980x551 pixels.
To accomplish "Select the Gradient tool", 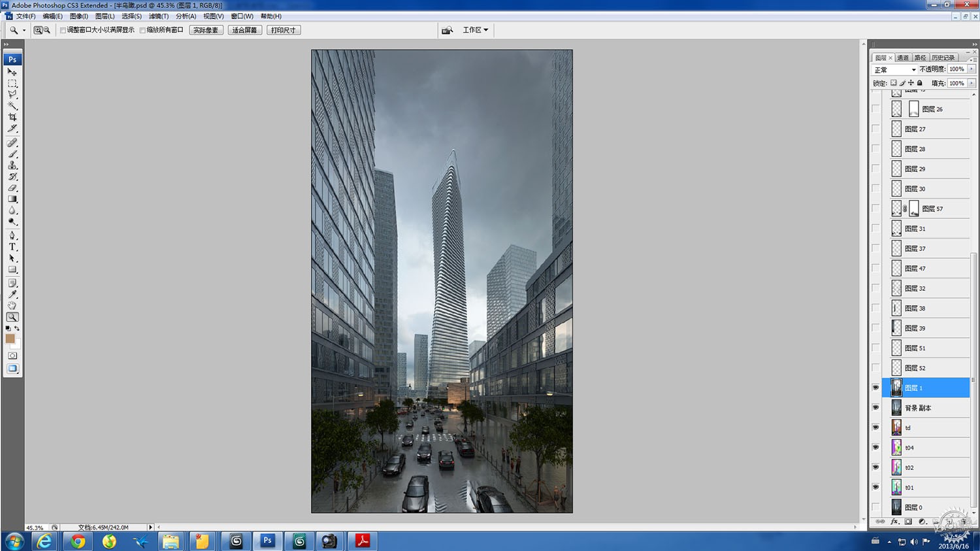I will click(x=12, y=199).
